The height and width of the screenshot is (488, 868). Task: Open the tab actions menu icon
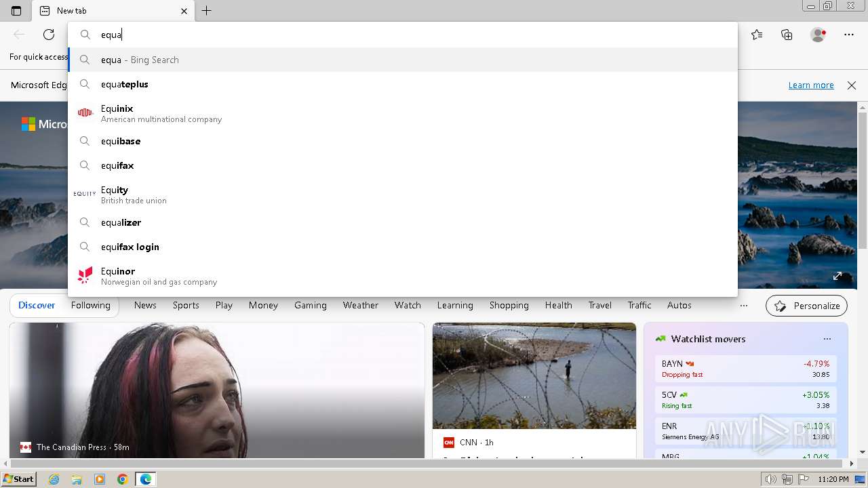[16, 11]
